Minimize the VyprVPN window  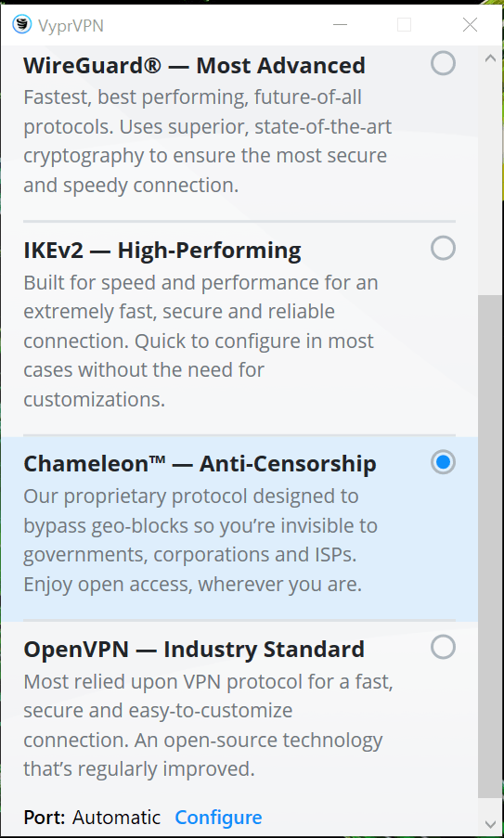[x=340, y=24]
